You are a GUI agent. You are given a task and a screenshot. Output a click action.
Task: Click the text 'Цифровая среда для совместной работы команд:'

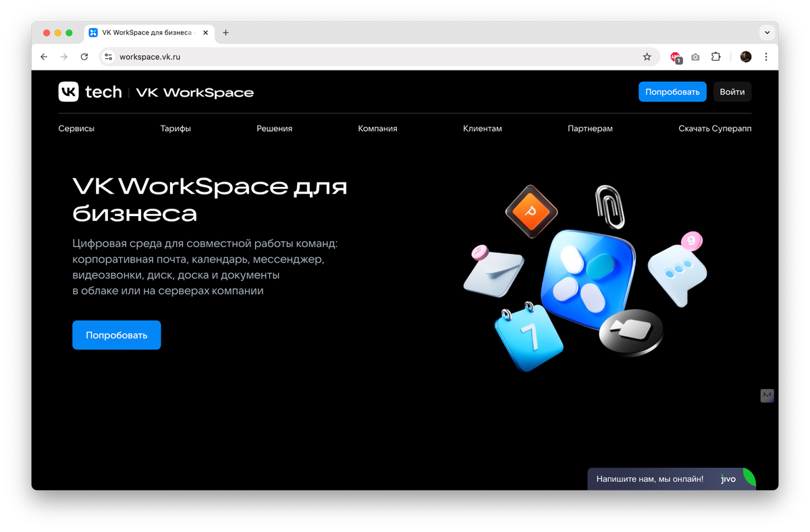(x=205, y=243)
